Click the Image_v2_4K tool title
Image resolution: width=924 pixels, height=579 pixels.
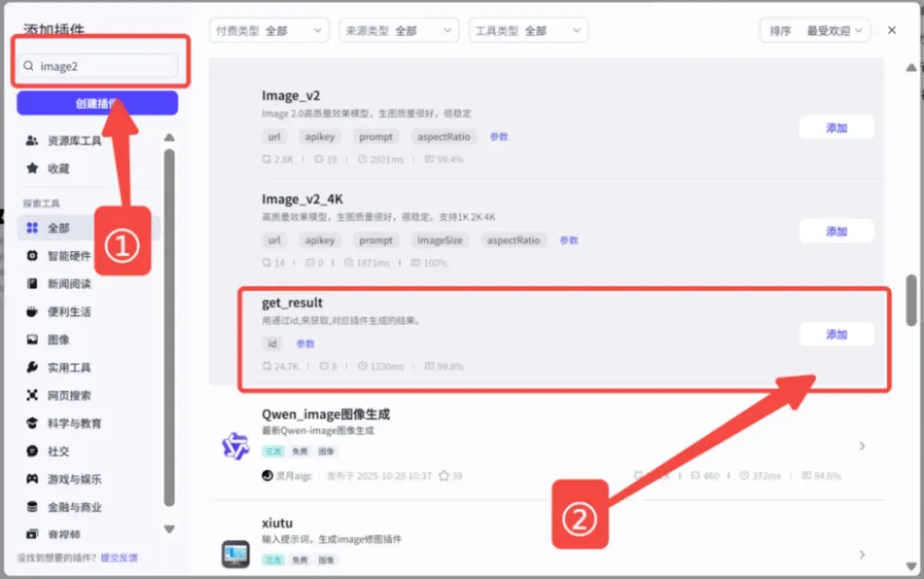302,199
